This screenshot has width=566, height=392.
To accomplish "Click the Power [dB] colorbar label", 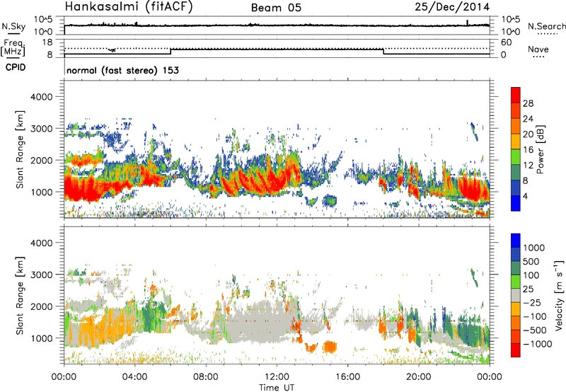I will click(540, 149).
